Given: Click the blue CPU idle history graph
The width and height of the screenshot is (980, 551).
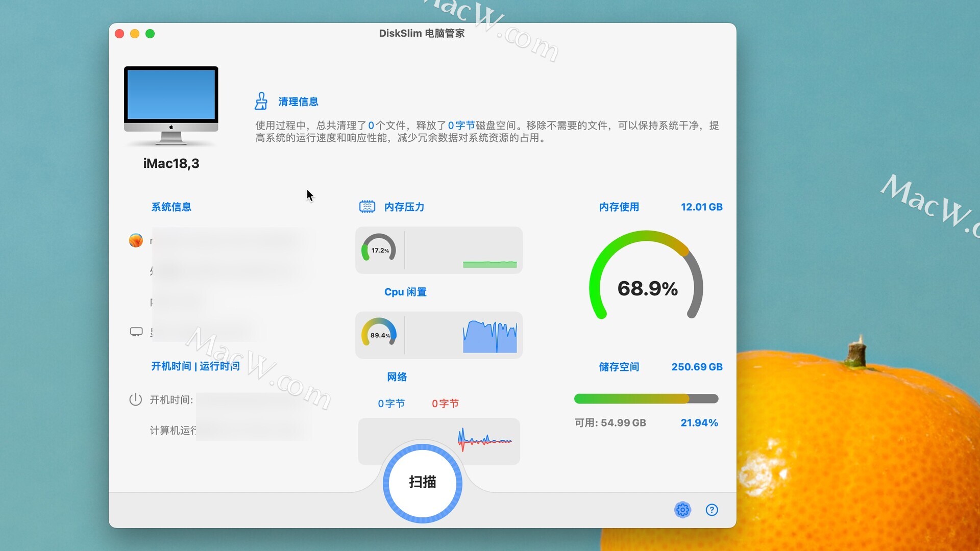Looking at the screenshot, I should [x=489, y=336].
